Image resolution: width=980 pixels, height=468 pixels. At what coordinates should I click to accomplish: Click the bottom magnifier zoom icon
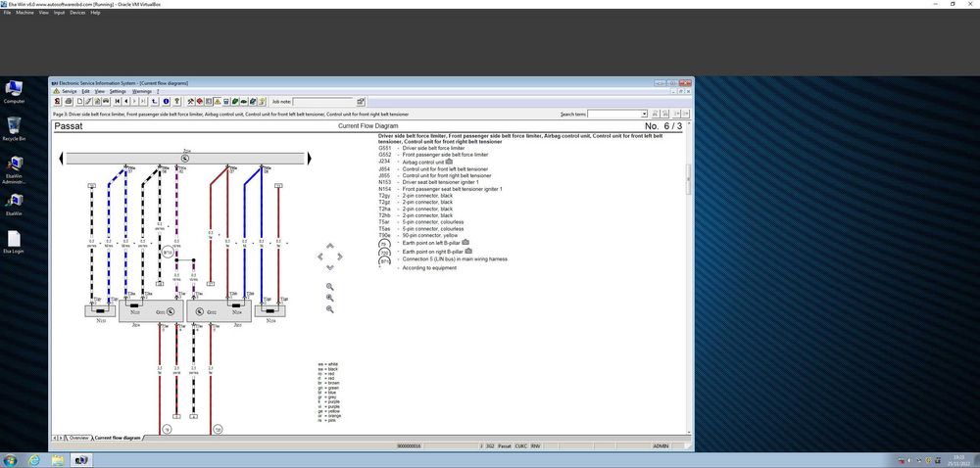click(x=330, y=308)
